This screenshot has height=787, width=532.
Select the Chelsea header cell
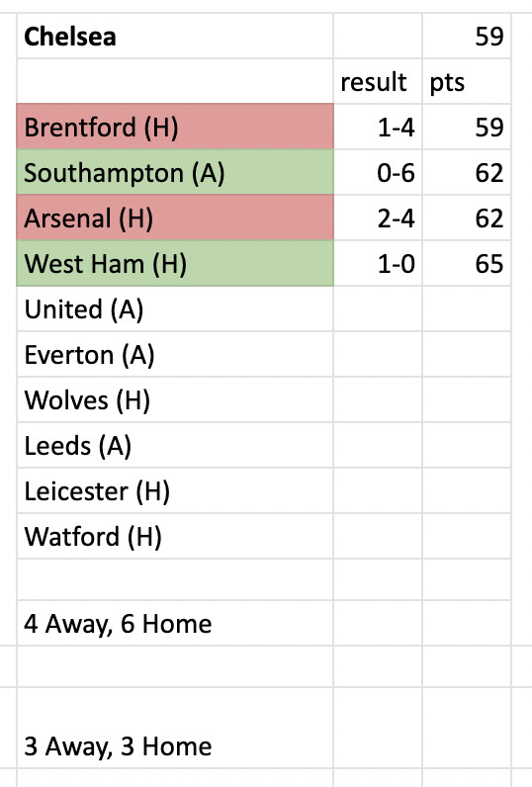(x=175, y=37)
